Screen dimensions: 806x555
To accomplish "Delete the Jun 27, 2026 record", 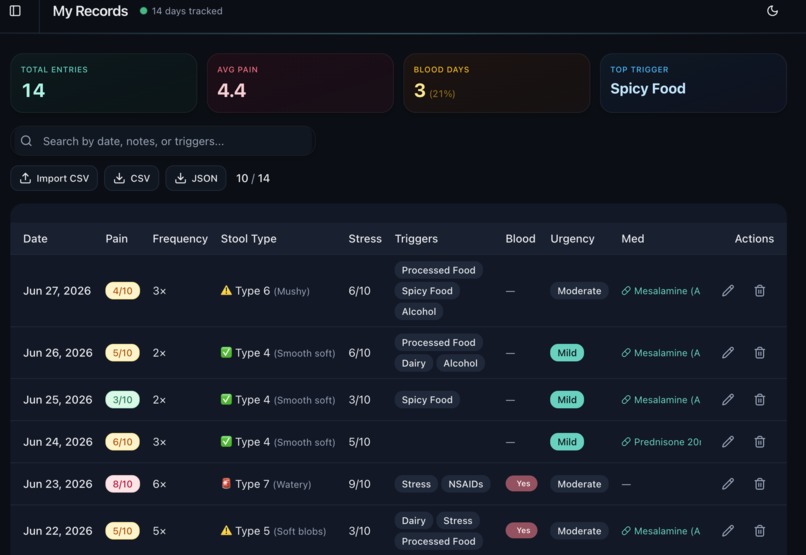I will 760,291.
